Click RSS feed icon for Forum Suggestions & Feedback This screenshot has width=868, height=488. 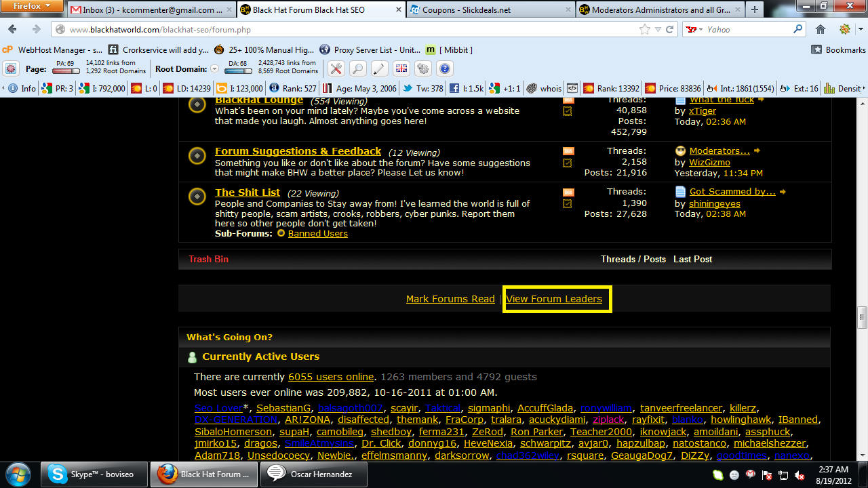click(x=568, y=151)
